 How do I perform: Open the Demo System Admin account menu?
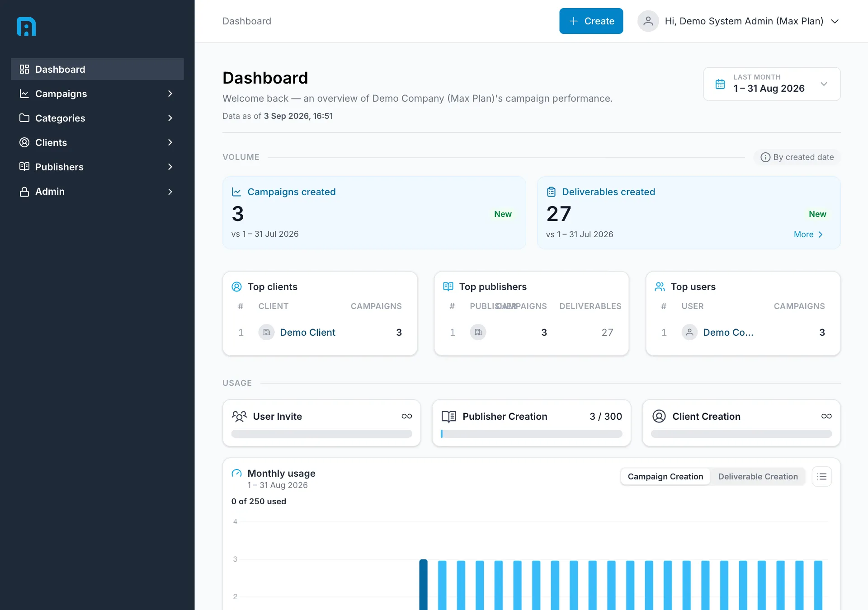point(739,21)
